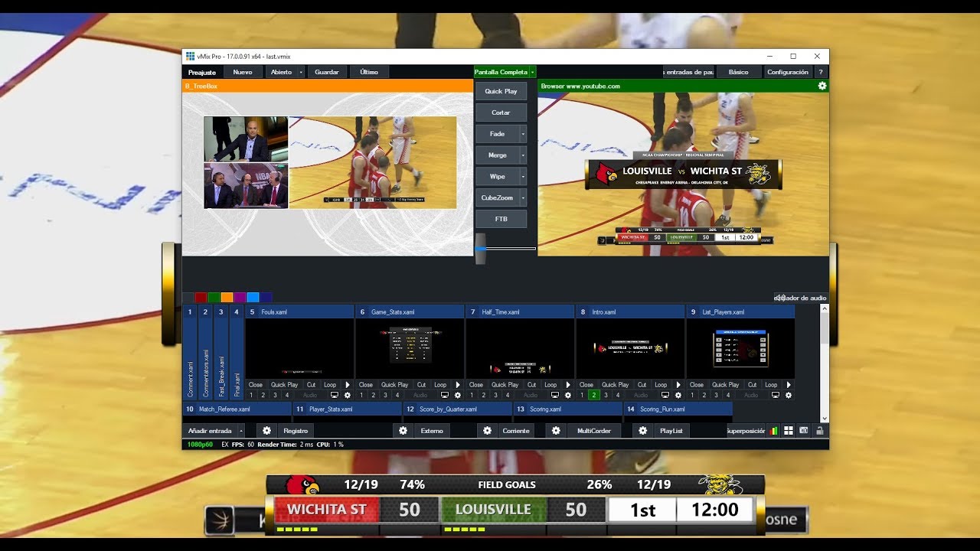Select the red input color category swatch
The width and height of the screenshot is (980, 551).
pyautogui.click(x=201, y=297)
